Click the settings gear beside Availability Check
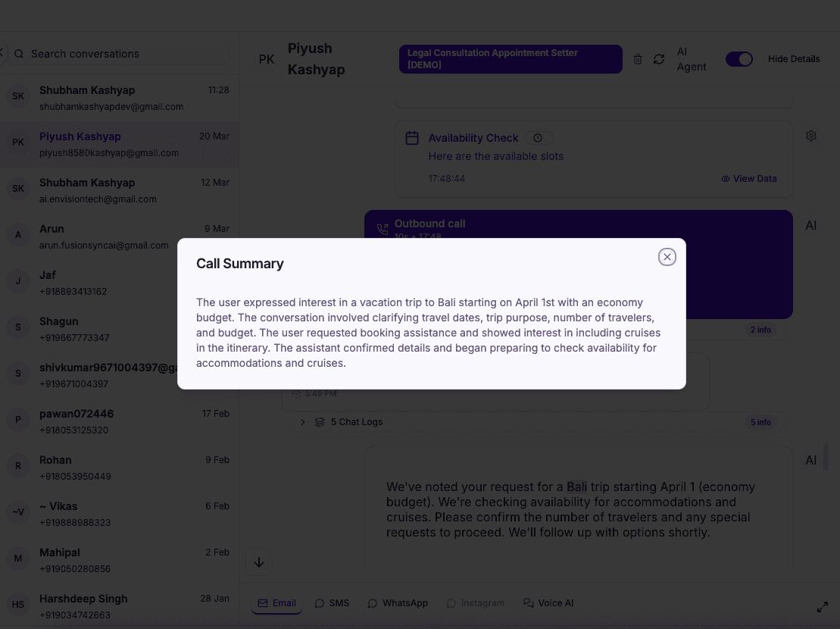This screenshot has height=629, width=840. click(x=811, y=135)
